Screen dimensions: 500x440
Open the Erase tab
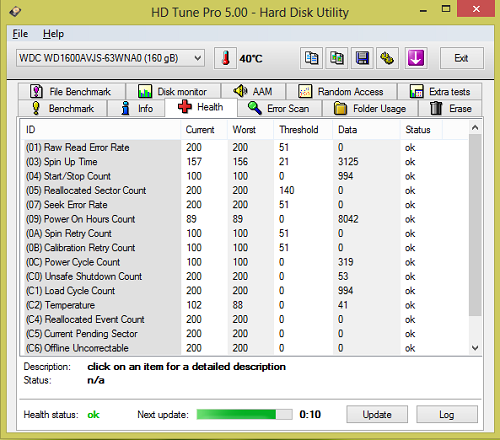450,108
